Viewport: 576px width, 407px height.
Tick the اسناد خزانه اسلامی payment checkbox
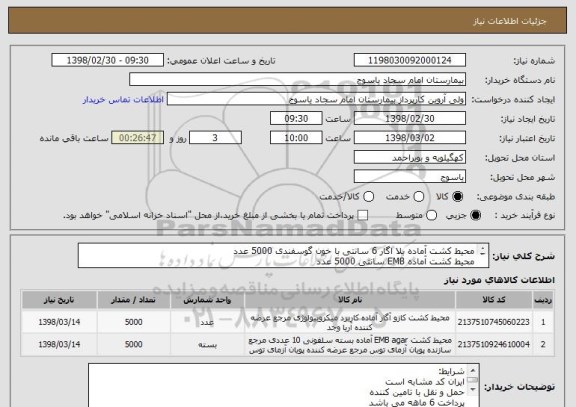pos(363,215)
